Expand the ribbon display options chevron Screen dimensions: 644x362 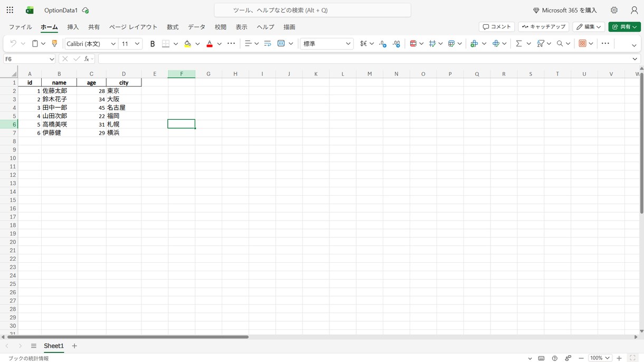pos(634,45)
